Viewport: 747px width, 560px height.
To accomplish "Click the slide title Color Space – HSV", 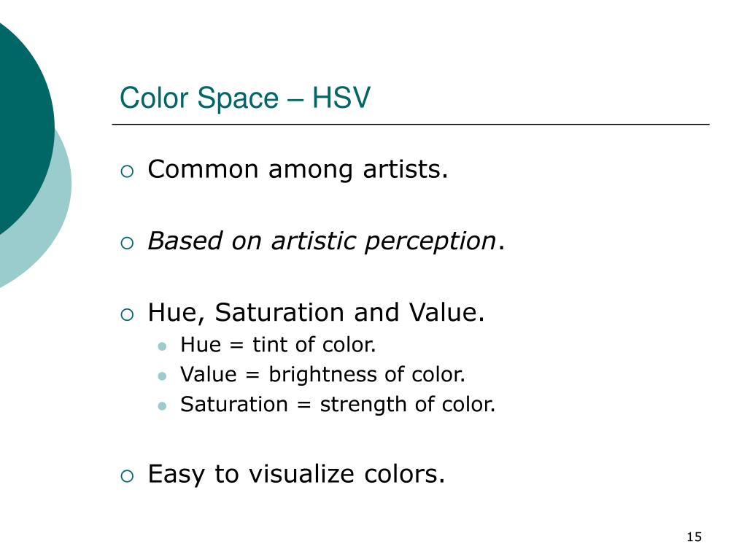I will [245, 98].
